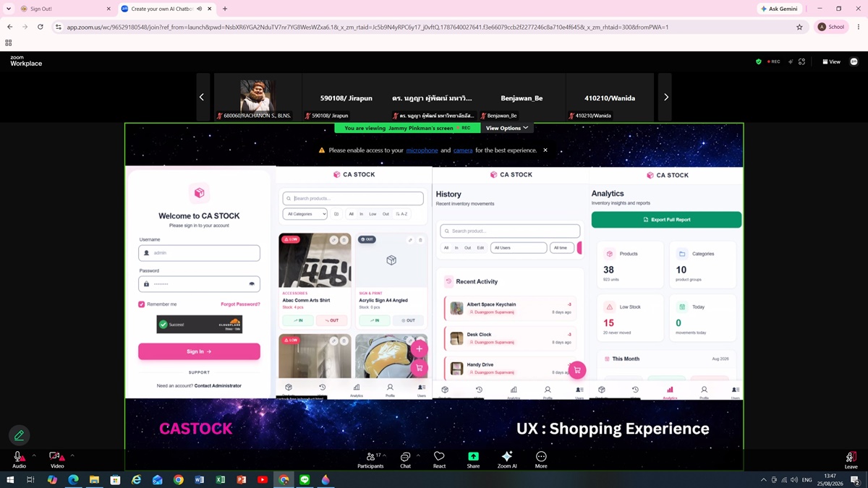Toggle password visibility eye icon

[252, 284]
